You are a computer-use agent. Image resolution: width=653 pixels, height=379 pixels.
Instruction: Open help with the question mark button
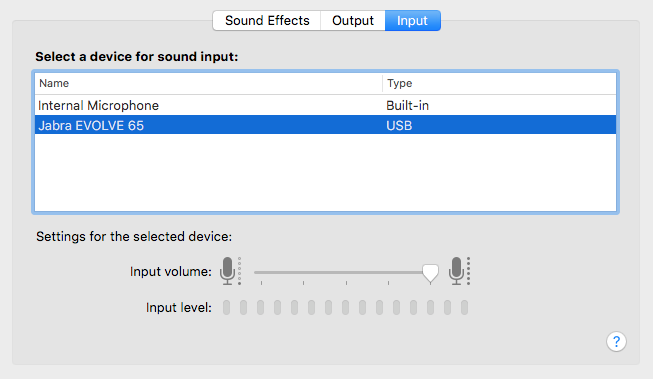click(616, 342)
